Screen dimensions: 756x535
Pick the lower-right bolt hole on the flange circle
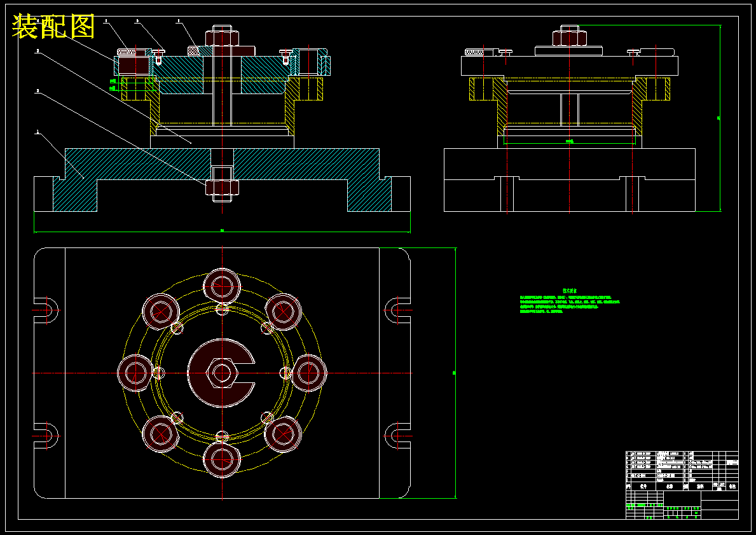(283, 434)
